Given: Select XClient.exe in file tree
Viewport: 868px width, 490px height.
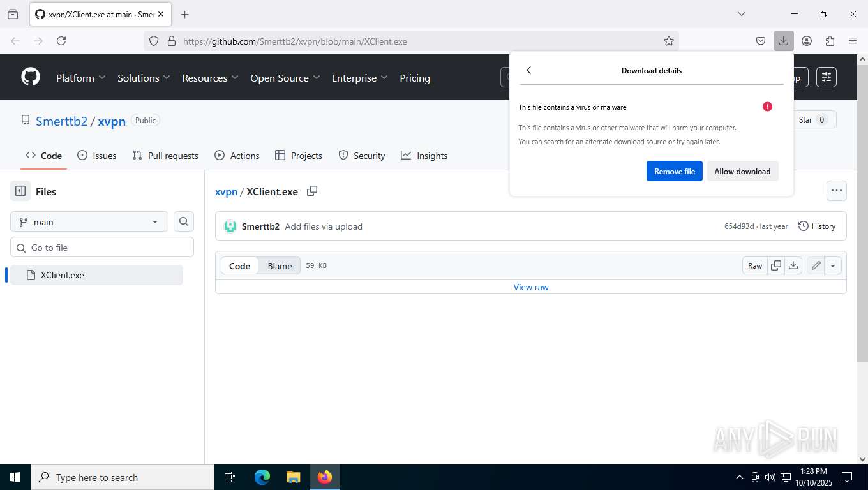Looking at the screenshot, I should click(97, 275).
